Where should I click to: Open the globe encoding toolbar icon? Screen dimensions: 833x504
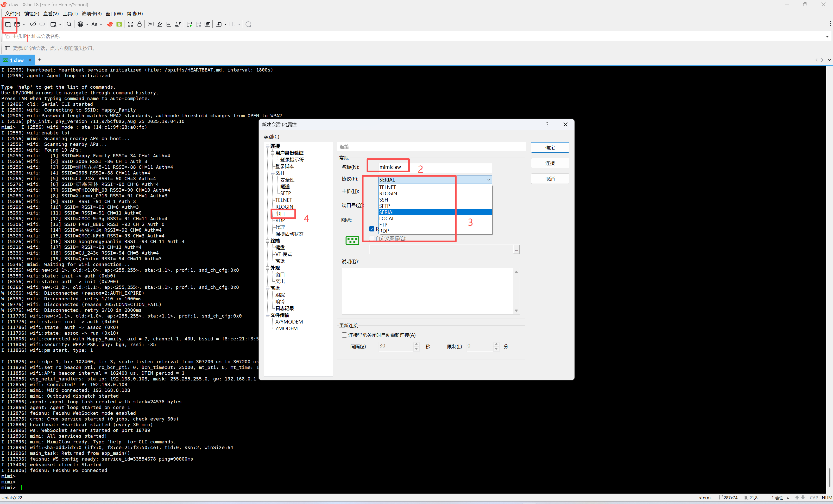tap(80, 24)
